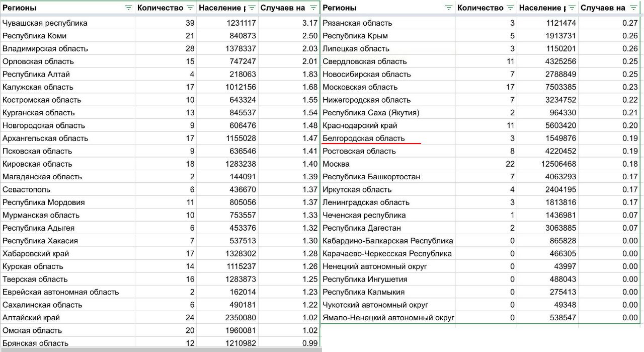The image size is (644, 352).
Task: Click the Республика Саха (Якутия) cell
Action: [388, 113]
